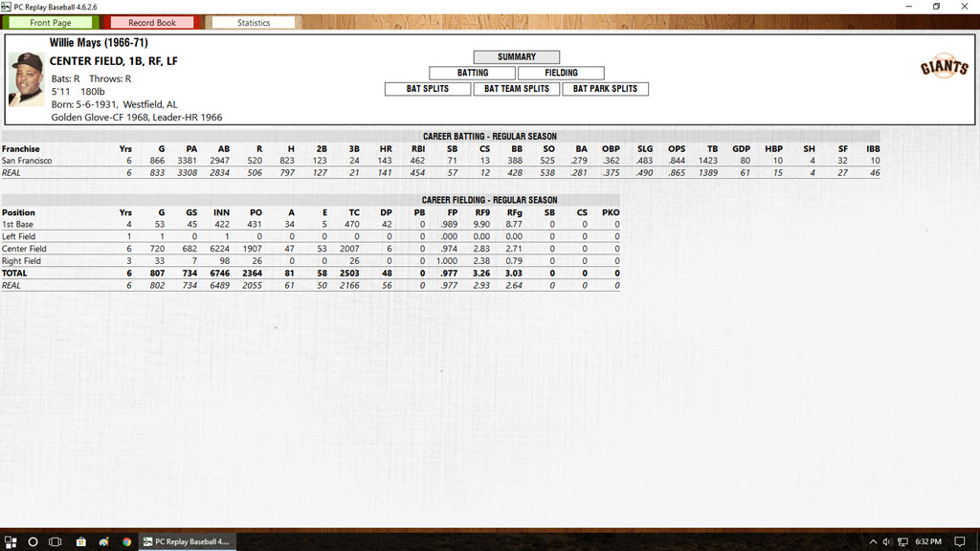Open BAT TEAM SPLITS
This screenshot has height=551, width=980.
[x=516, y=89]
